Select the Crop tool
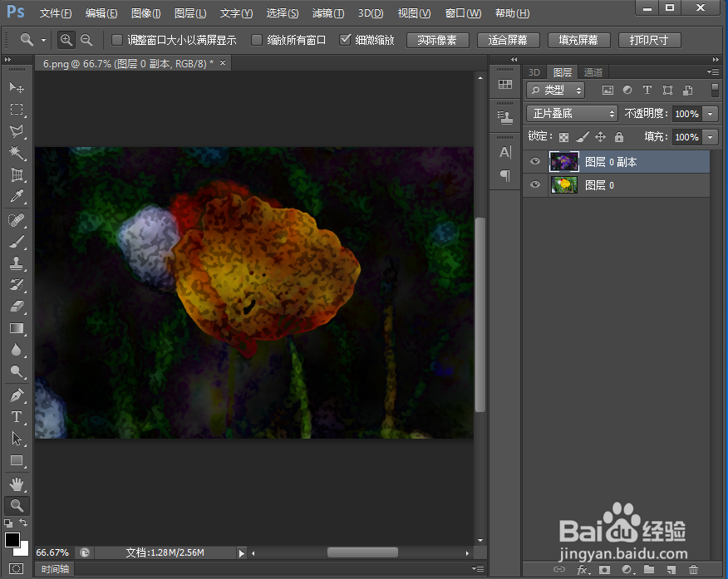The image size is (728, 579). pos(17,174)
